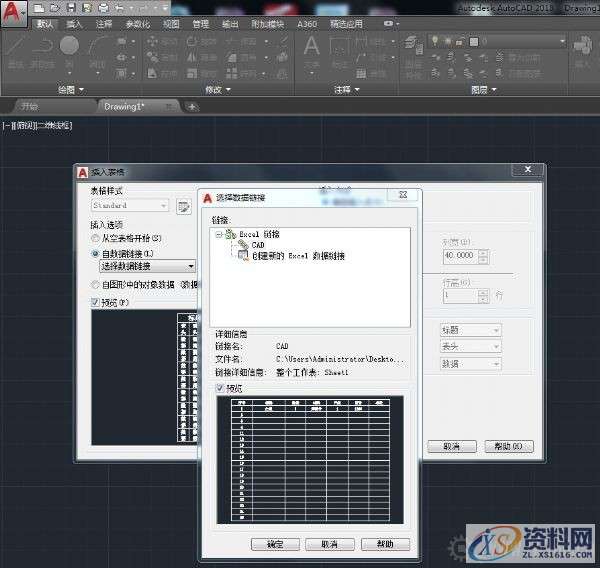Select the 自图形中的对象数据 radio button
Screen dimensions: 600x568
[x=95, y=285]
